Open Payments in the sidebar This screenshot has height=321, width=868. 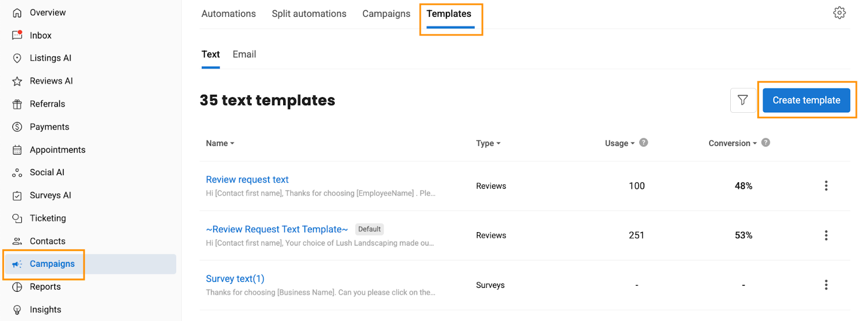tap(49, 127)
